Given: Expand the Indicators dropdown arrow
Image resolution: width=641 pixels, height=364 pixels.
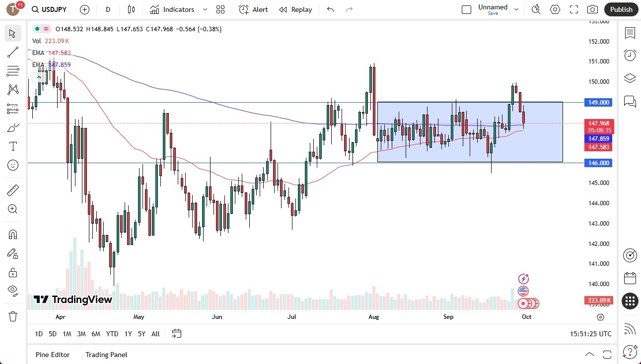Looking at the screenshot, I should tap(204, 9).
